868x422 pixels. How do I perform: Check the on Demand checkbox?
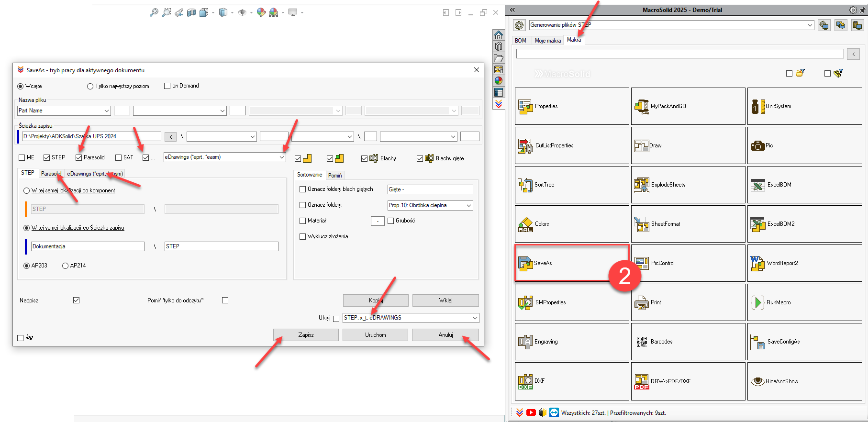tap(167, 86)
